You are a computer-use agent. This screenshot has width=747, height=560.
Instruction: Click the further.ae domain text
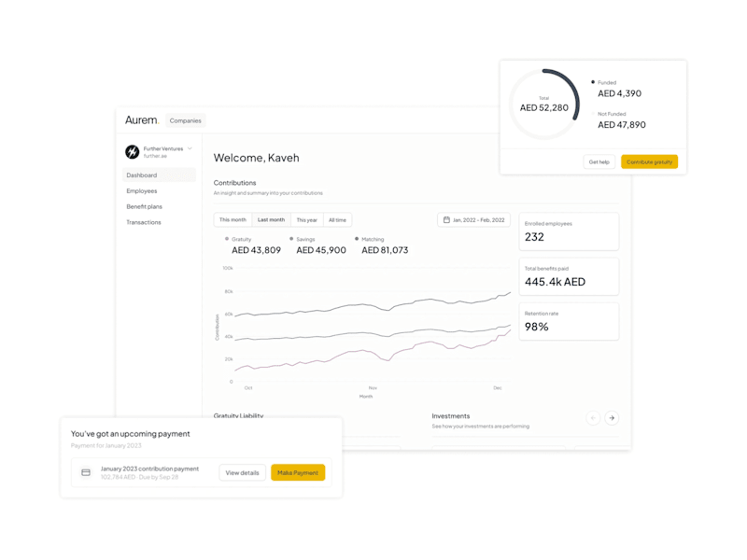coord(155,156)
